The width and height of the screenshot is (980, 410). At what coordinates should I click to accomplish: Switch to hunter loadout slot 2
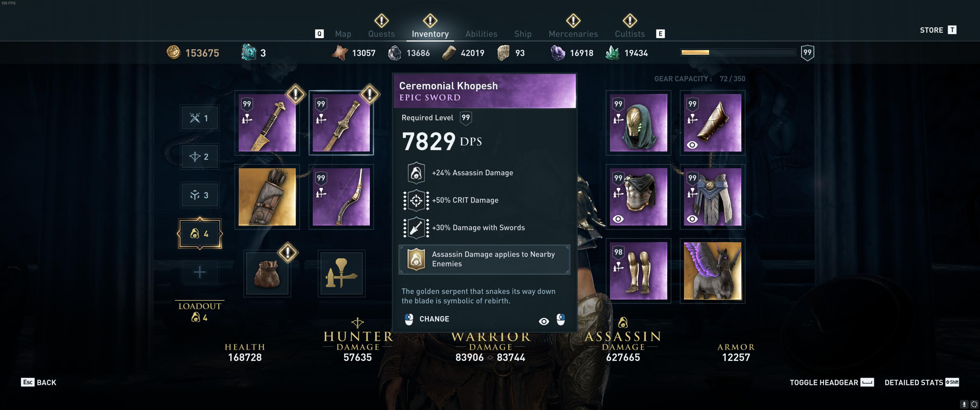199,157
